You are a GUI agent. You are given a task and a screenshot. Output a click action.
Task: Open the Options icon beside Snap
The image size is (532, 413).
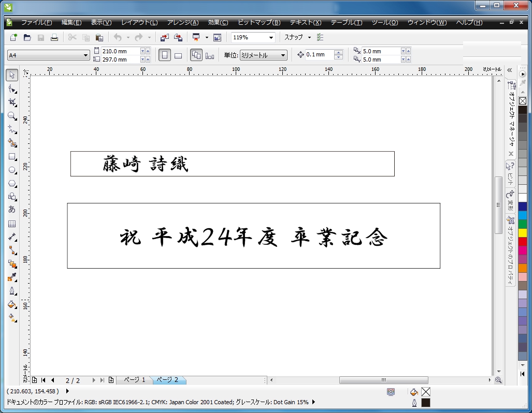pos(320,37)
